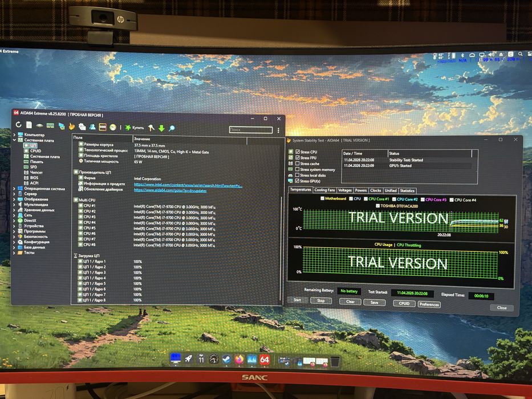532x399 pixels.
Task: Open the aida64.com driver updates link
Action: coord(170,190)
